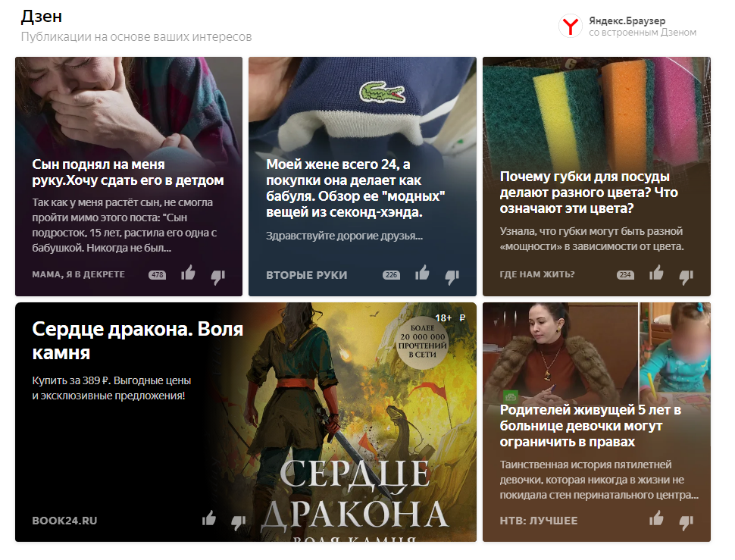The image size is (735, 560).
Task: Dislike the 'Моей жене всего 24' article
Action: pyautogui.click(x=452, y=277)
